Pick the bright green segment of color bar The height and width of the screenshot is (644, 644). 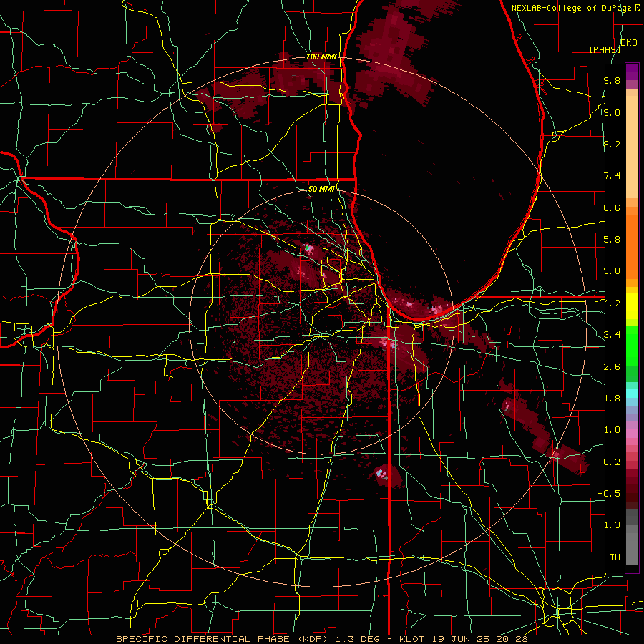point(632,346)
